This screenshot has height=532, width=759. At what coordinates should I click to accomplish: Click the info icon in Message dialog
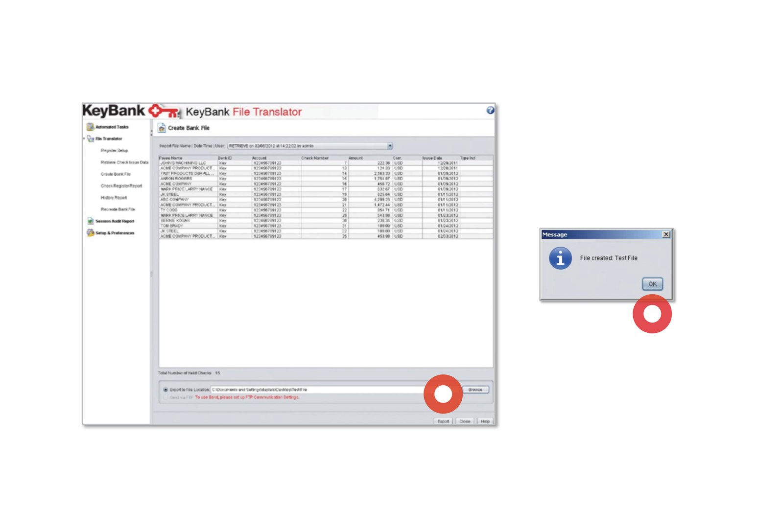[x=560, y=258]
